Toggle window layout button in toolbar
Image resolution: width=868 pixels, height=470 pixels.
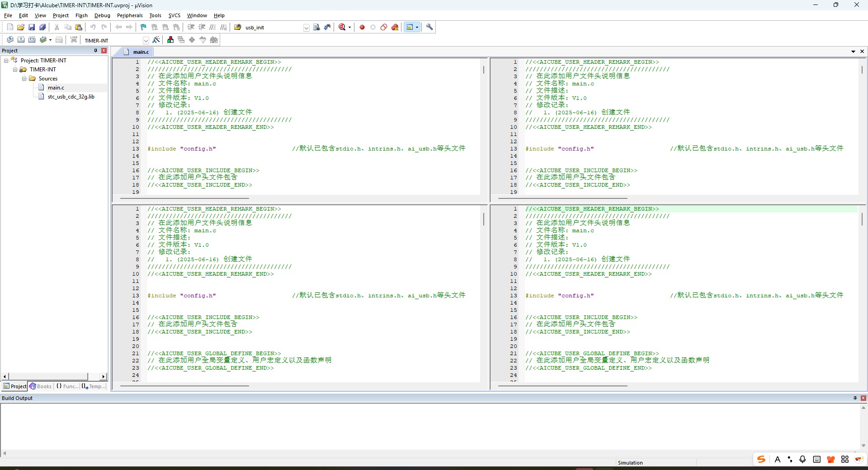410,27
